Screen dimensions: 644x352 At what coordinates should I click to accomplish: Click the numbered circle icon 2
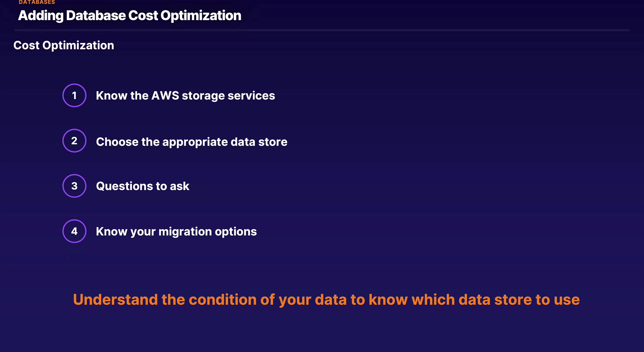tap(74, 141)
